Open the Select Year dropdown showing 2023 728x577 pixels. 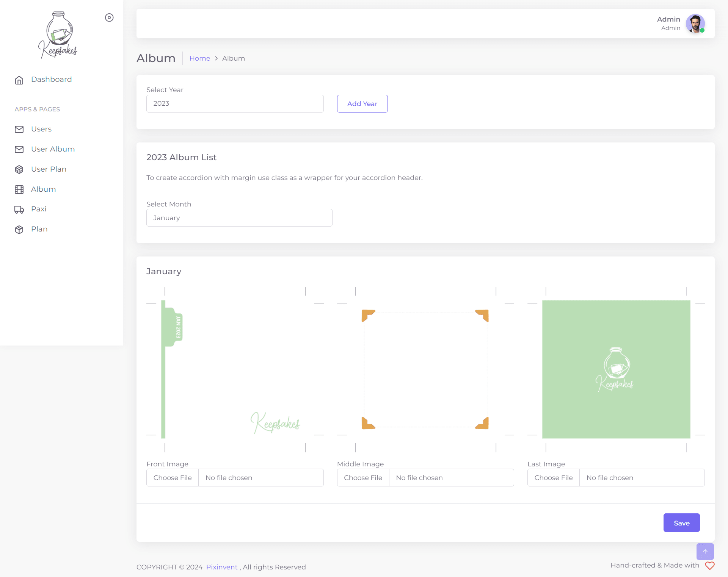(235, 103)
